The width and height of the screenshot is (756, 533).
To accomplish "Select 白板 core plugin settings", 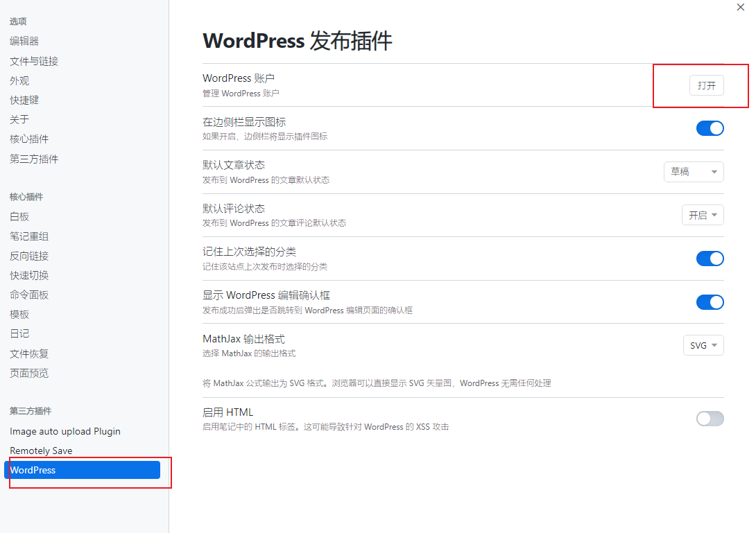I will [x=19, y=216].
